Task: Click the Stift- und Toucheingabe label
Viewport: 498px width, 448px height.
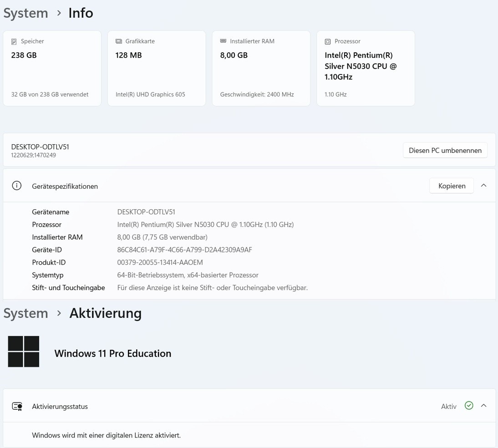Action: [68, 288]
